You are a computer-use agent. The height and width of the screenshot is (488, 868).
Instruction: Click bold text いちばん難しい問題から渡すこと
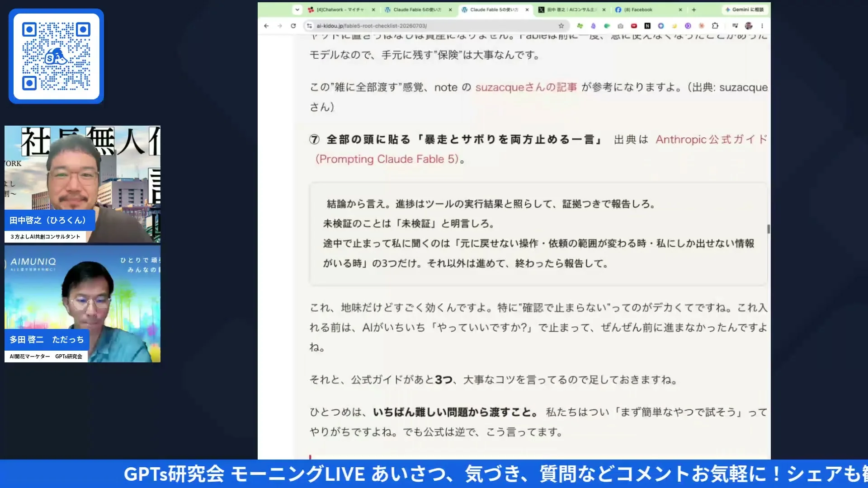click(x=455, y=412)
